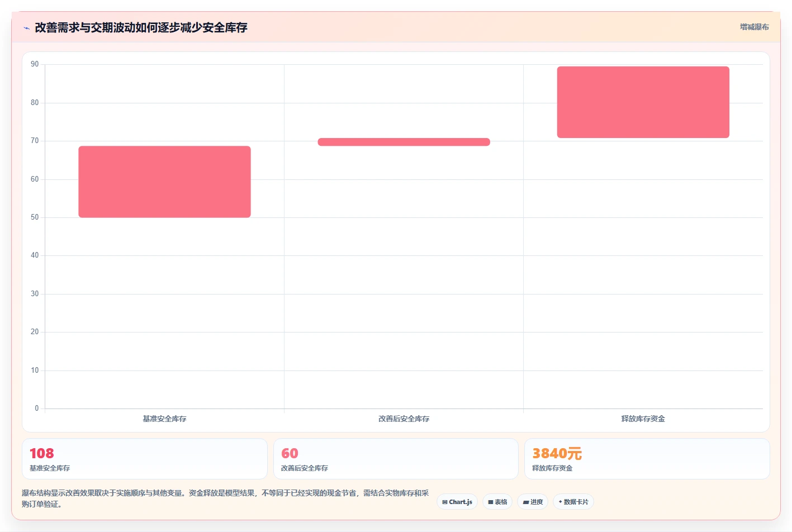
Task: Select the 数据卡片 chip
Action: pyautogui.click(x=573, y=502)
